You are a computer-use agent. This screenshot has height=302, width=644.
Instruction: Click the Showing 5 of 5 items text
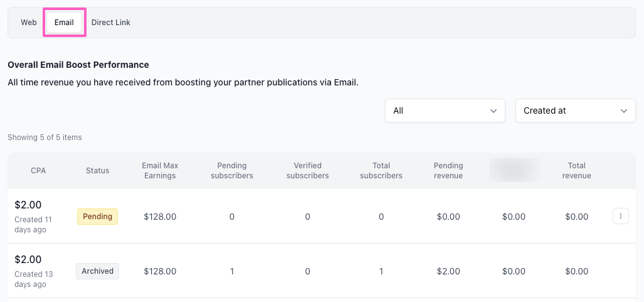[x=45, y=137]
